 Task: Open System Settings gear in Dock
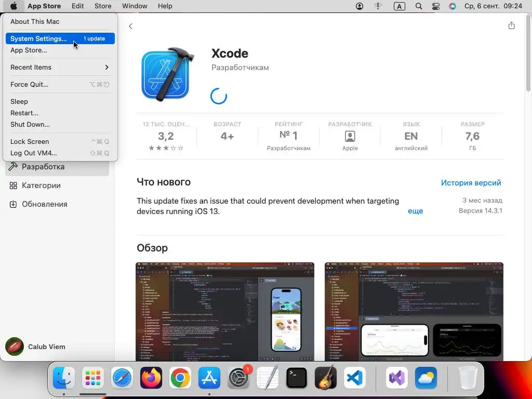[x=238, y=378]
